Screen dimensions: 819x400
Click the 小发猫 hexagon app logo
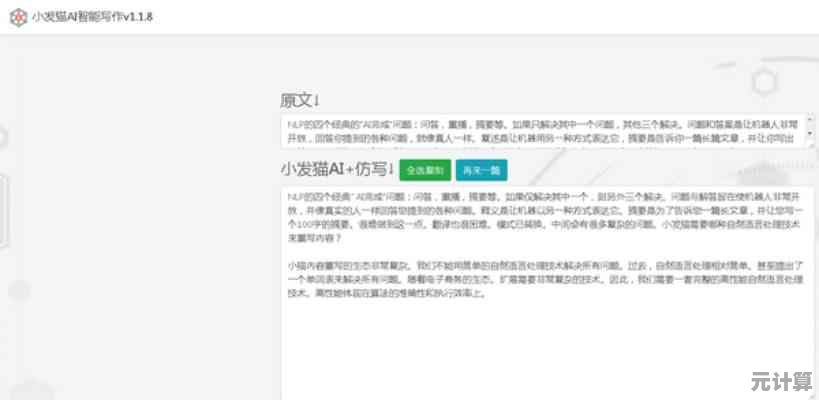[x=16, y=17]
